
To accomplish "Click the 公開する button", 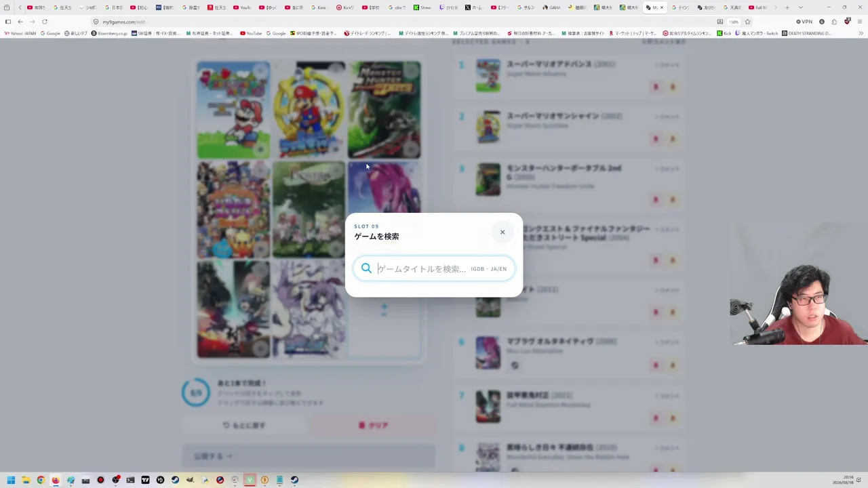I will (x=309, y=456).
